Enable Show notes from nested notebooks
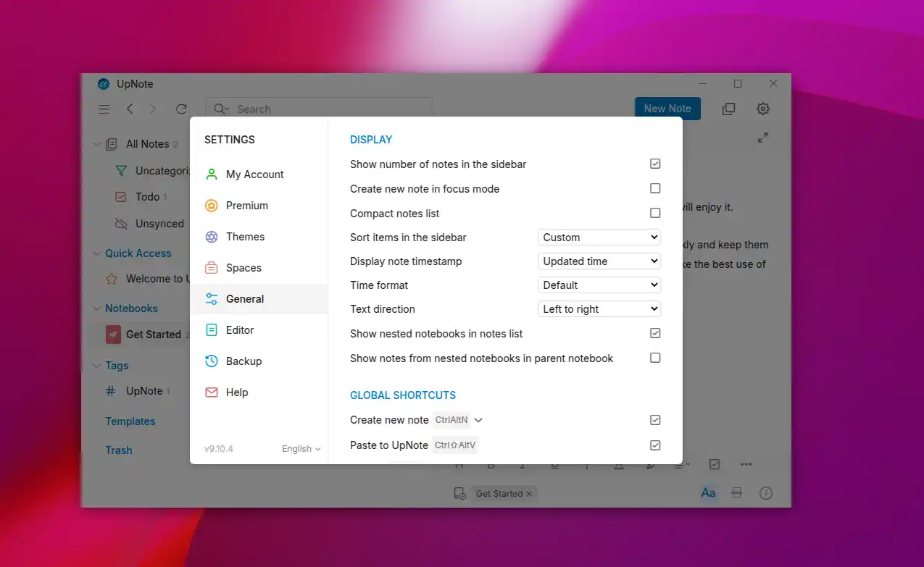This screenshot has width=924, height=567. tap(655, 358)
